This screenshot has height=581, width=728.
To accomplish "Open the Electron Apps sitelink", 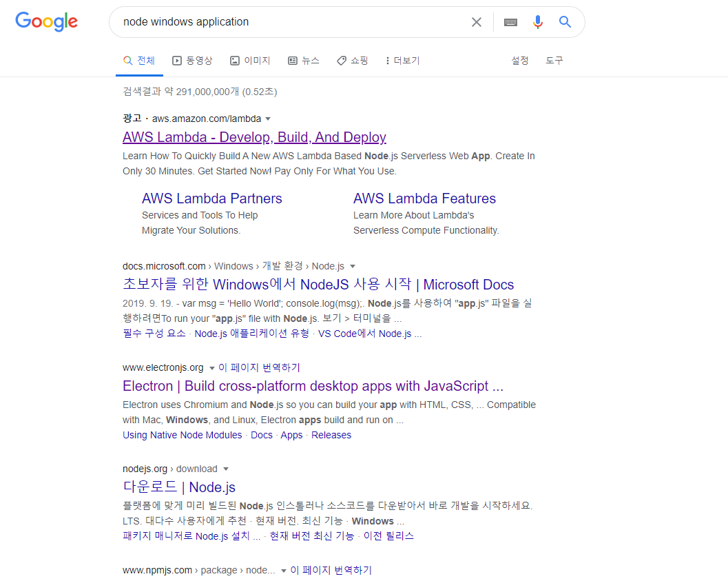I will tap(291, 435).
